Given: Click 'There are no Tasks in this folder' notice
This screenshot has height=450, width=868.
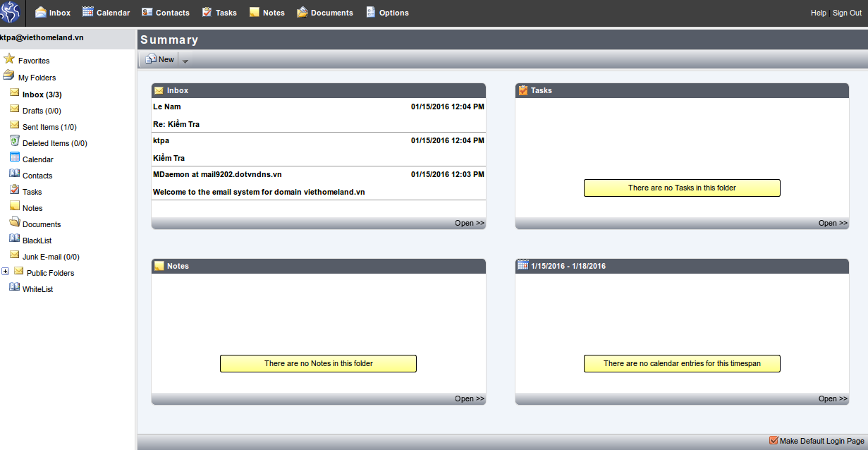Looking at the screenshot, I should coord(682,188).
